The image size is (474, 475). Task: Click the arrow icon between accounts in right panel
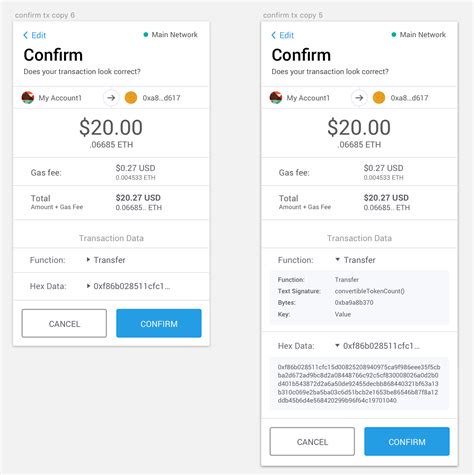click(x=359, y=98)
